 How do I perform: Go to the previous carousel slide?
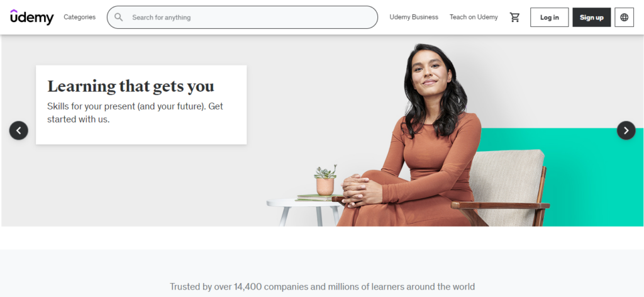[18, 130]
